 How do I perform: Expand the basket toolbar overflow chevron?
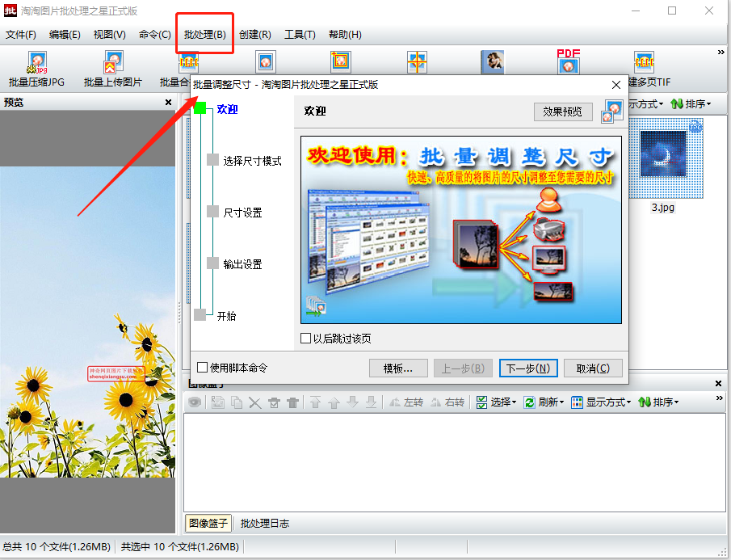(x=720, y=398)
